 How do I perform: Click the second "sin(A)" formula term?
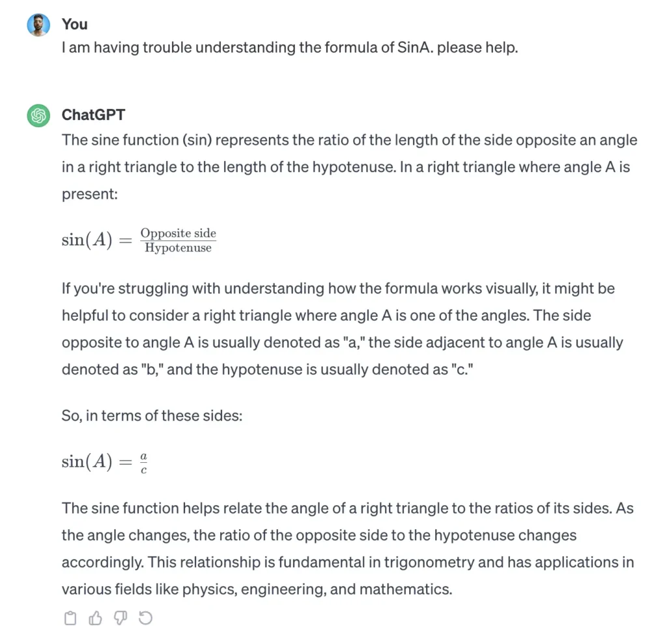[x=87, y=462]
